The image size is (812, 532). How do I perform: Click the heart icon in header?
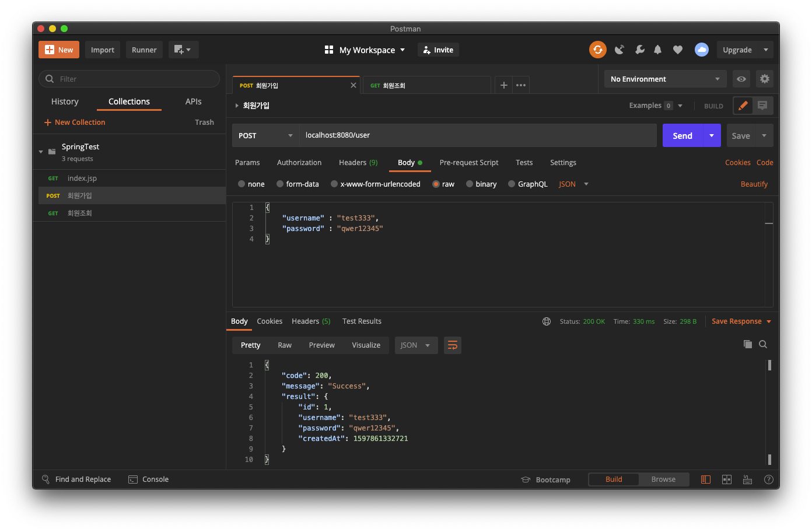(678, 50)
